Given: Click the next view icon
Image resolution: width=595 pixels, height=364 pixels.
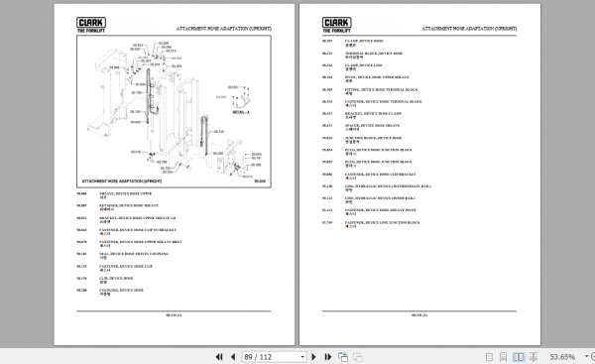Looking at the screenshot, I should pyautogui.click(x=358, y=357).
